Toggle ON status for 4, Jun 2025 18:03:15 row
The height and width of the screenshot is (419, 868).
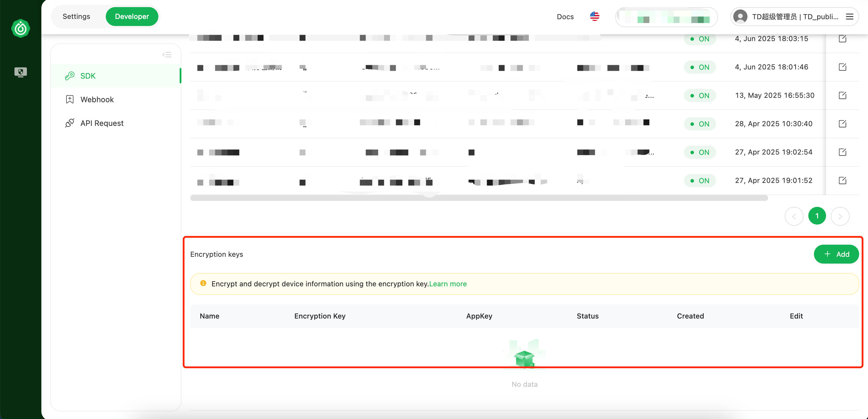click(700, 39)
